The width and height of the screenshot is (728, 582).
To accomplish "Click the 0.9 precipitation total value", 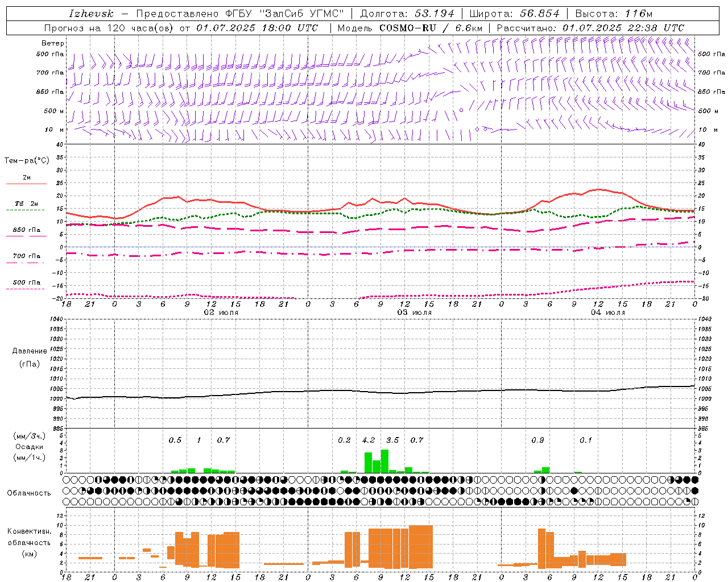I will pos(537,440).
